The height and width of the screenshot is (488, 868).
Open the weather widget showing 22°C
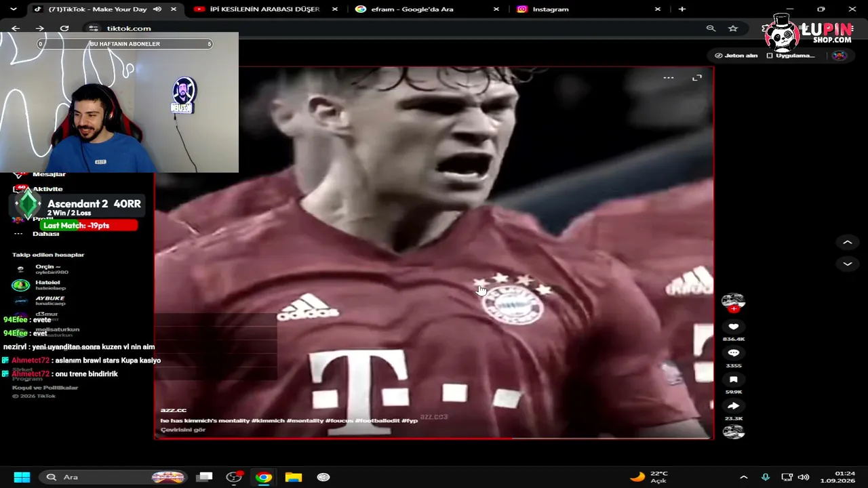(x=649, y=477)
